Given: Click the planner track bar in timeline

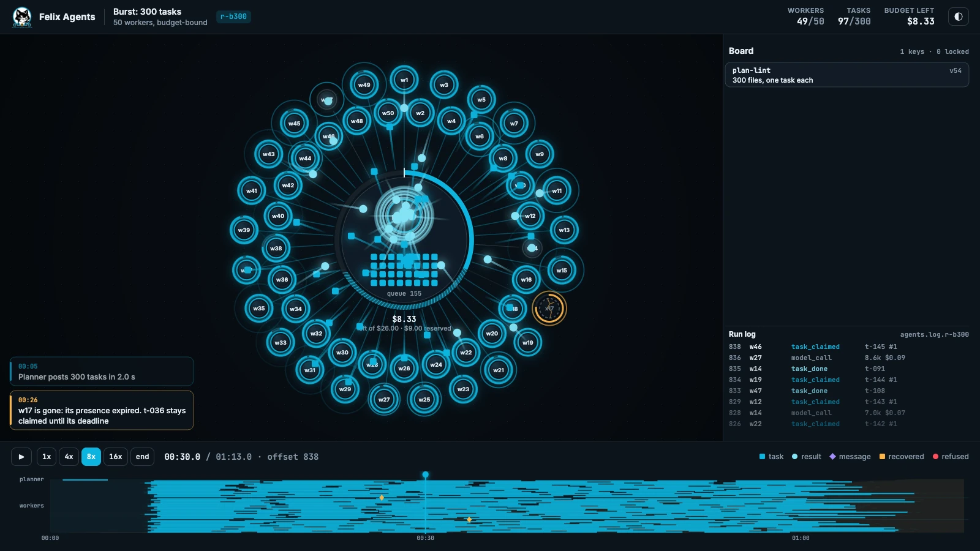Looking at the screenshot, I should 85,479.
